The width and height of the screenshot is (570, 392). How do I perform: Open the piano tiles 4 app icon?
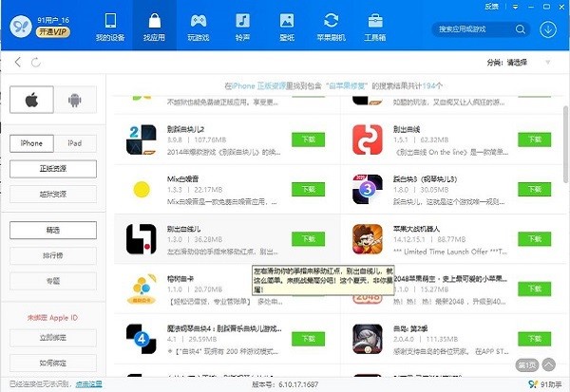[x=141, y=339]
